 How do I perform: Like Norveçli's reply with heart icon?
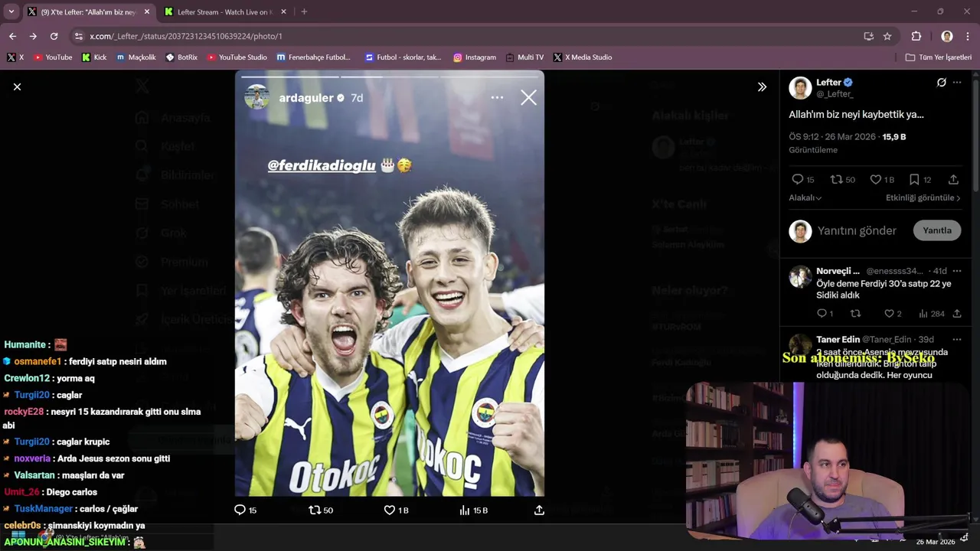[x=889, y=314]
